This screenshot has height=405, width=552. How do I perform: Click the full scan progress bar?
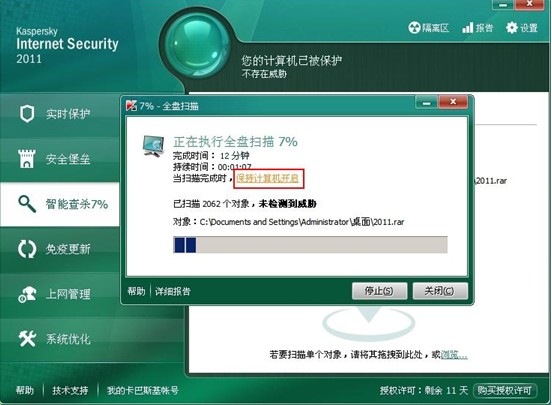tap(310, 245)
